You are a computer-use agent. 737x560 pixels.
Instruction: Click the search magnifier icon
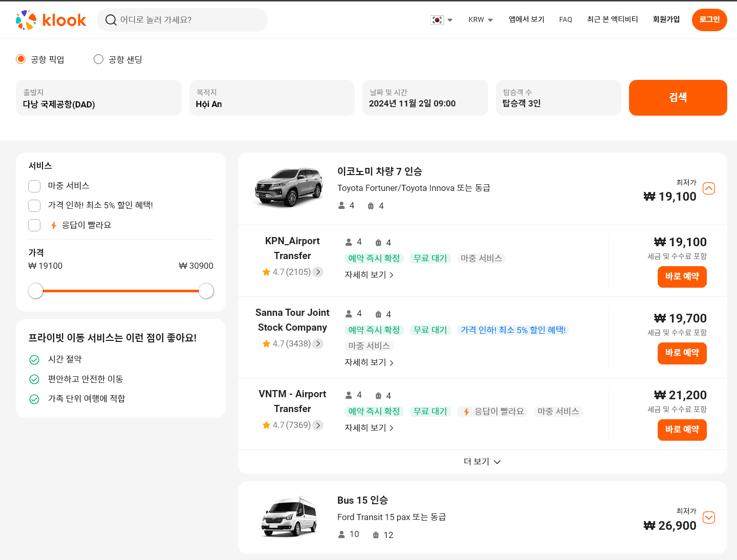click(111, 20)
